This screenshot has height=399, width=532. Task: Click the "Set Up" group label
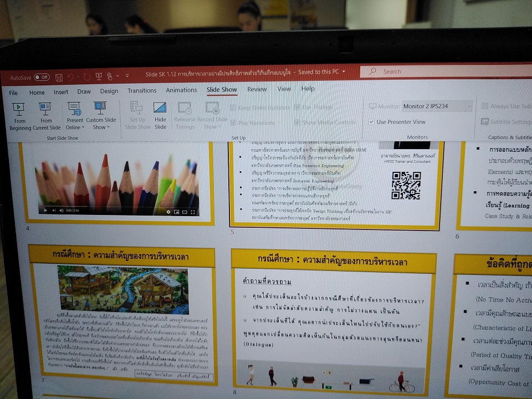[x=238, y=138]
